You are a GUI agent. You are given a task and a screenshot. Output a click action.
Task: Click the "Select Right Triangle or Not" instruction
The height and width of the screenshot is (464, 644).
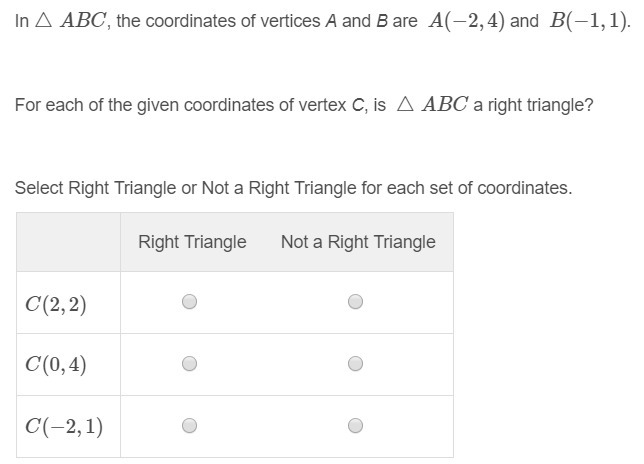coord(200,188)
